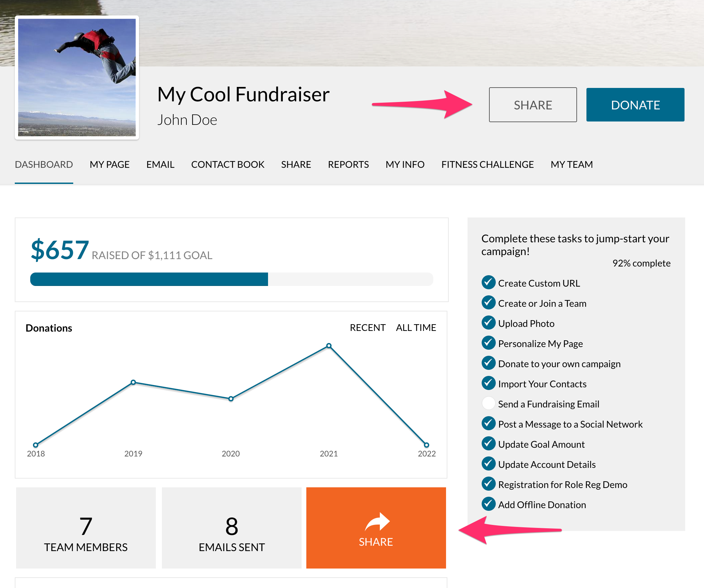Click the Donations chart heading
The width and height of the screenshot is (704, 588).
click(49, 328)
